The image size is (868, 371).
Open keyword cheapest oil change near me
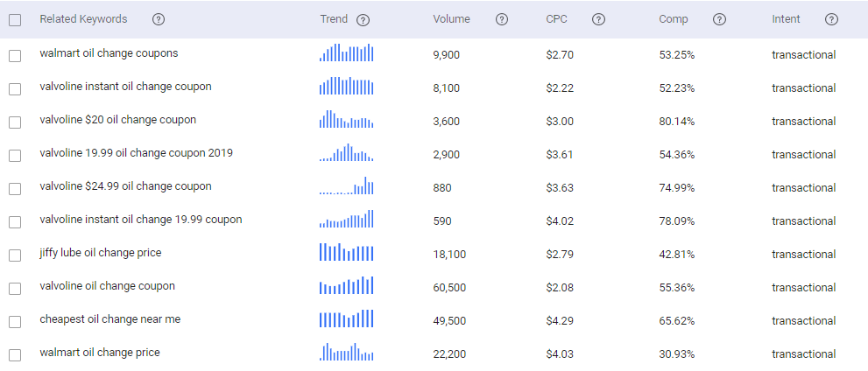[110, 319]
